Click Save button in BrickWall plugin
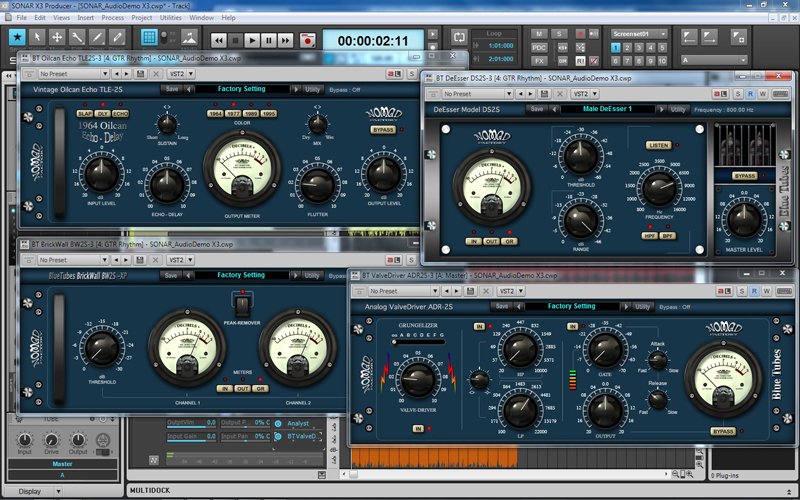Viewport: 800px width, 500px height. 171,276
